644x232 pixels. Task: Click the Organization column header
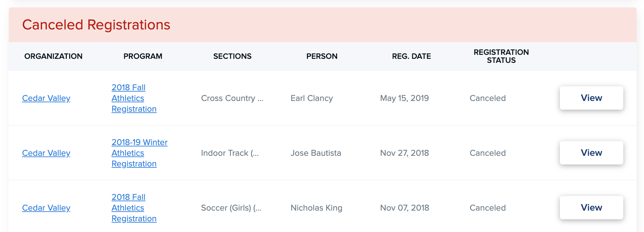click(53, 56)
